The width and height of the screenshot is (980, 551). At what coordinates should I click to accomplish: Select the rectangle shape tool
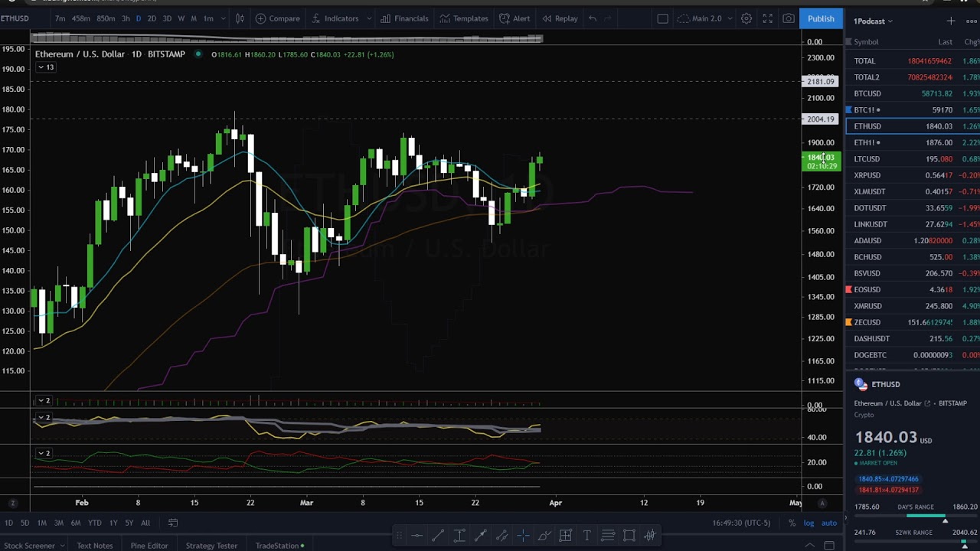[x=629, y=536]
